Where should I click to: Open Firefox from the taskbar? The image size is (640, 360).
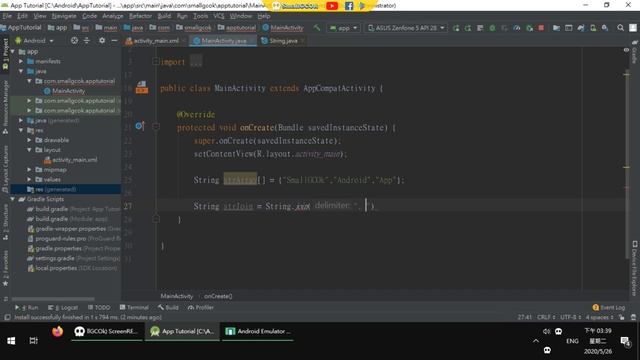click(x=58, y=331)
